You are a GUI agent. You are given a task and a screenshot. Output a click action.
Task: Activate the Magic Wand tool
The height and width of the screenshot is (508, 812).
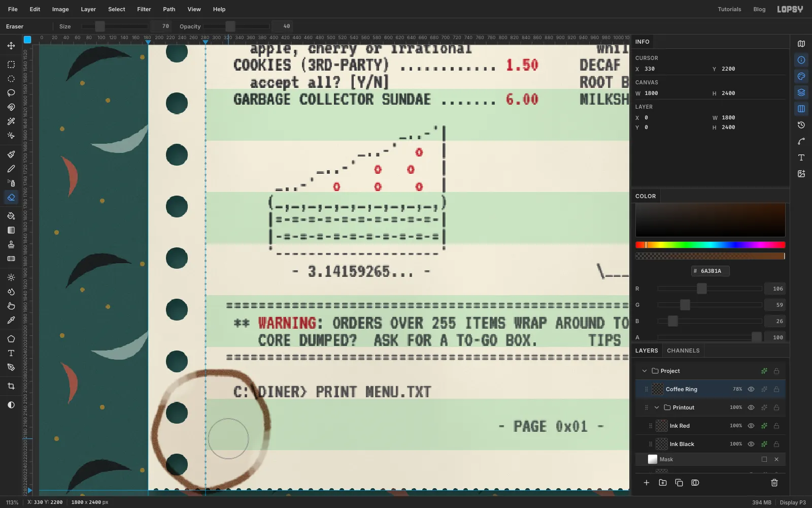tap(11, 121)
